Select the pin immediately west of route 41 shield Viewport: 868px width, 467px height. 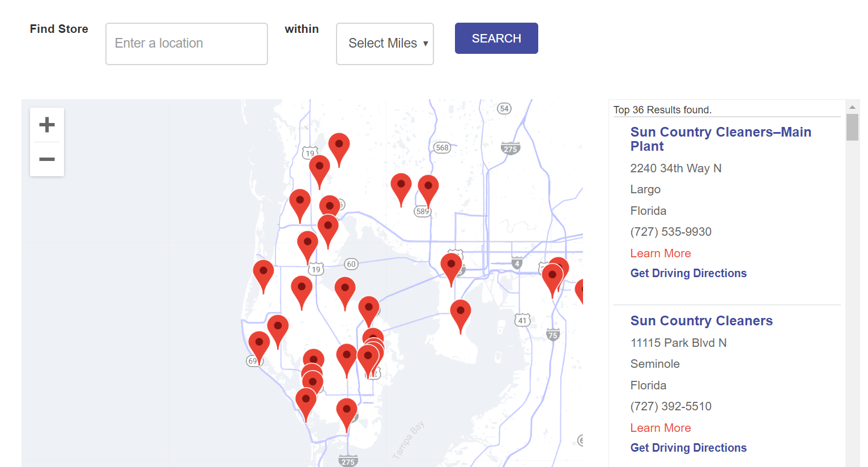coord(461,313)
